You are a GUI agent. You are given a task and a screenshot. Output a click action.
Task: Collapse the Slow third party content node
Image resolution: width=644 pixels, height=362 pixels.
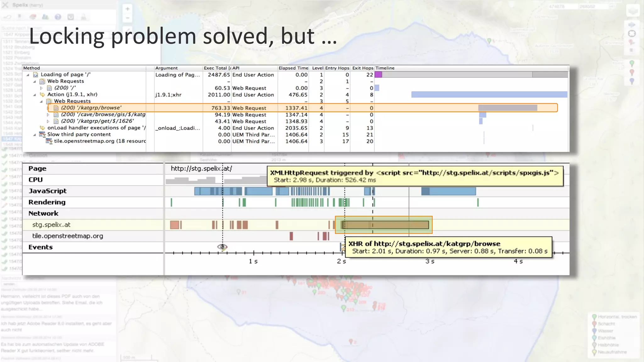[x=35, y=134]
